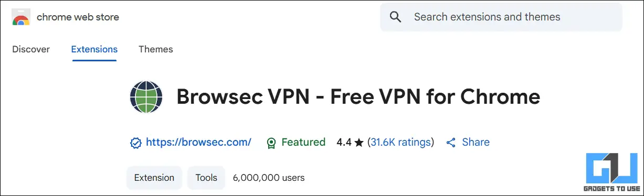Click the Browsec globe extension icon

(x=146, y=97)
